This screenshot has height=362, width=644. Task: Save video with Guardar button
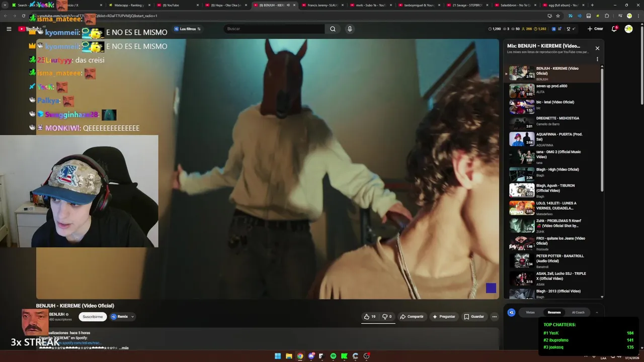point(474,317)
